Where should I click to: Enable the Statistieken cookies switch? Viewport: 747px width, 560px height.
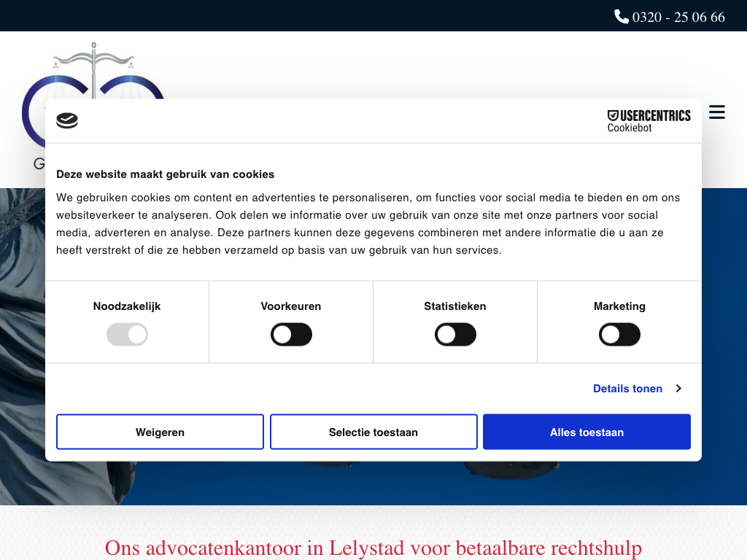click(455, 335)
